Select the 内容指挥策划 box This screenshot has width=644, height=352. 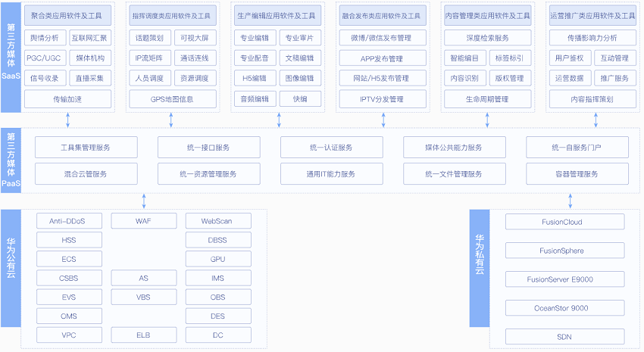[592, 99]
